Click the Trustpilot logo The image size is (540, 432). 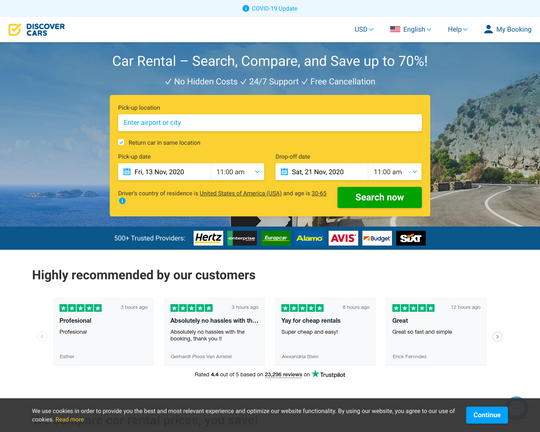329,374
